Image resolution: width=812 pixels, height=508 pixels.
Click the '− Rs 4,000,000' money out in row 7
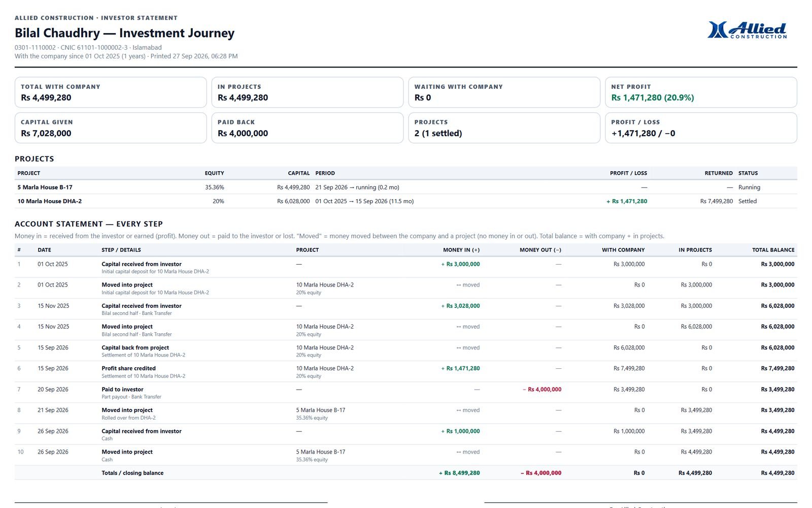[542, 390]
